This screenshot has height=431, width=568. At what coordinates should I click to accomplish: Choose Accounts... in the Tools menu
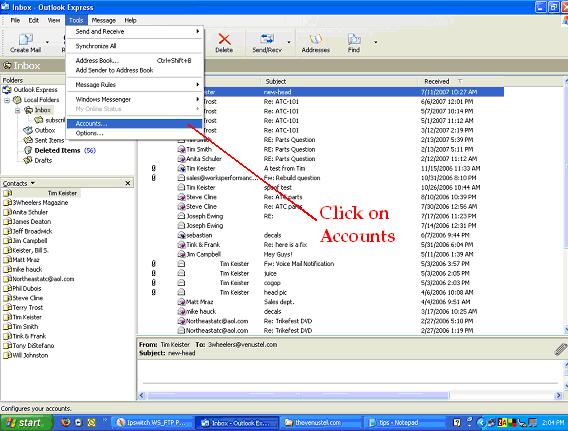pyautogui.click(x=134, y=124)
